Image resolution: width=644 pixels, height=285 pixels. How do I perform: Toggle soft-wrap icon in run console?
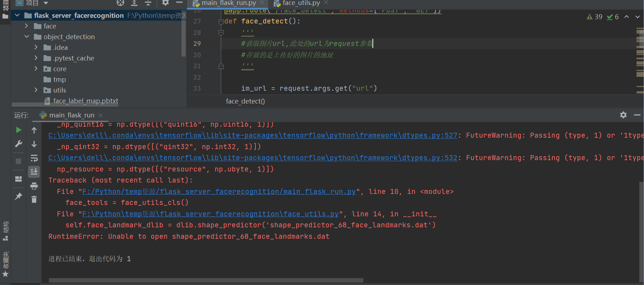[34, 158]
